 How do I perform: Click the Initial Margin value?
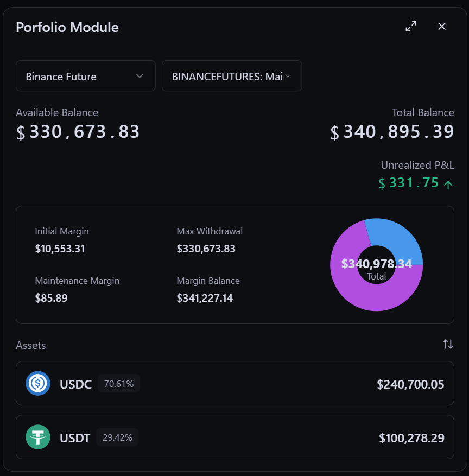60,249
